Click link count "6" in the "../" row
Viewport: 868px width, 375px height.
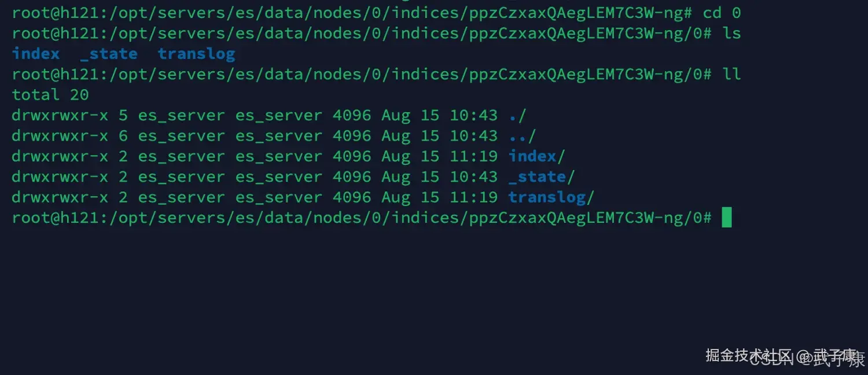[x=123, y=135]
